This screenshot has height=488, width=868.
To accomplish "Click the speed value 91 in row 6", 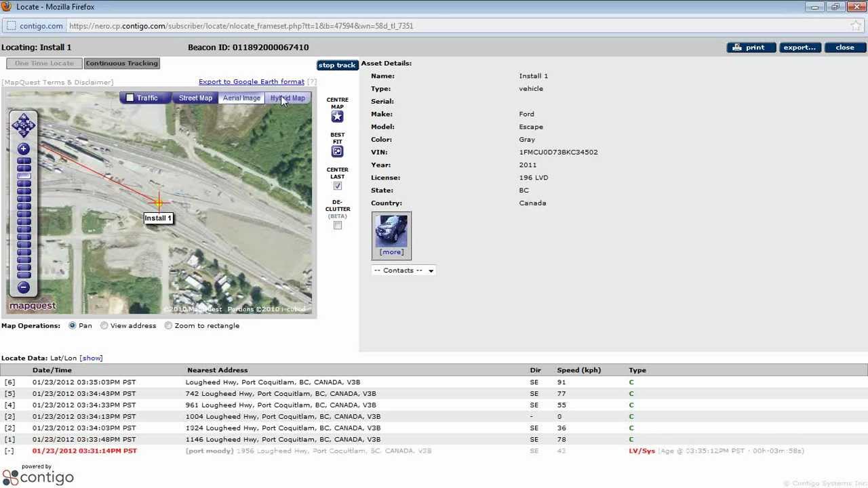I will coord(561,382).
